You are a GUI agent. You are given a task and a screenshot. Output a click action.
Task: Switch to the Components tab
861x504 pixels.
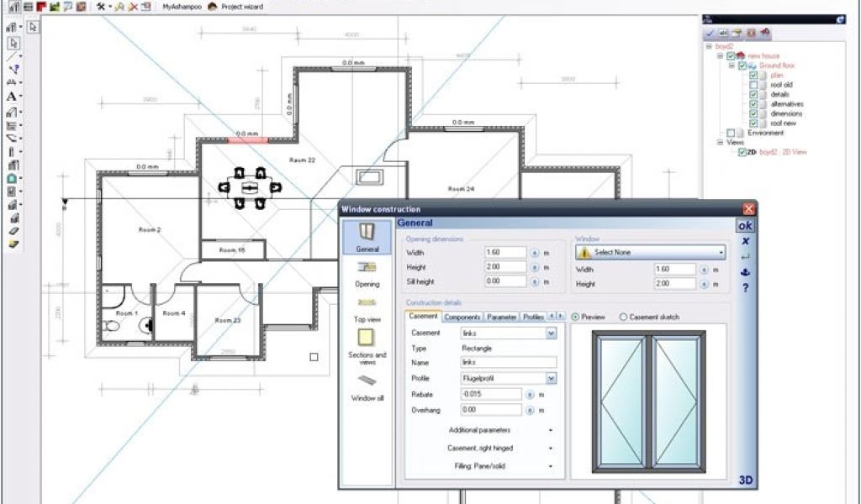pos(462,317)
